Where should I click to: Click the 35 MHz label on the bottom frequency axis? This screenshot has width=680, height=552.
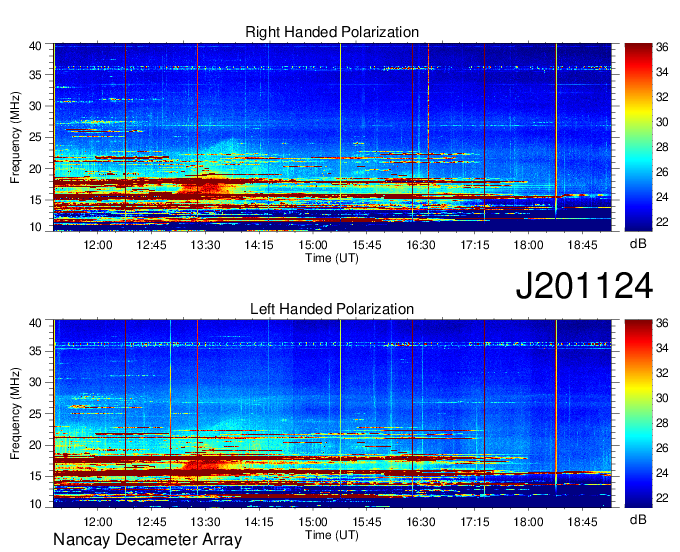(x=35, y=351)
